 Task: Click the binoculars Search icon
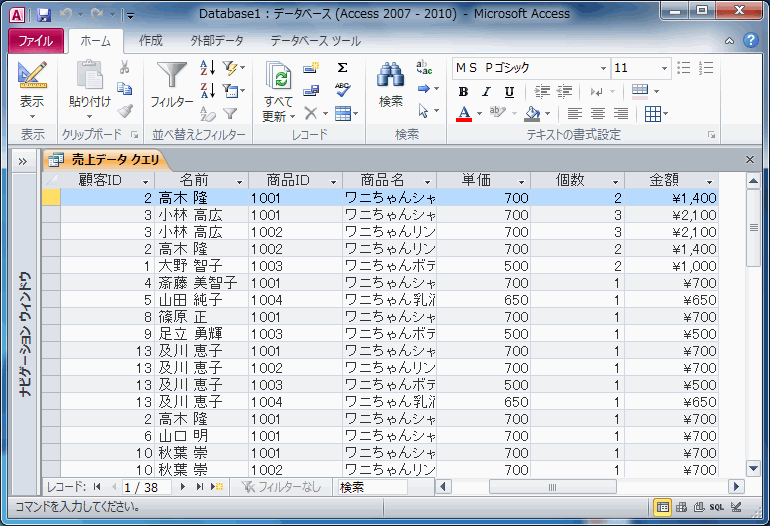click(390, 75)
